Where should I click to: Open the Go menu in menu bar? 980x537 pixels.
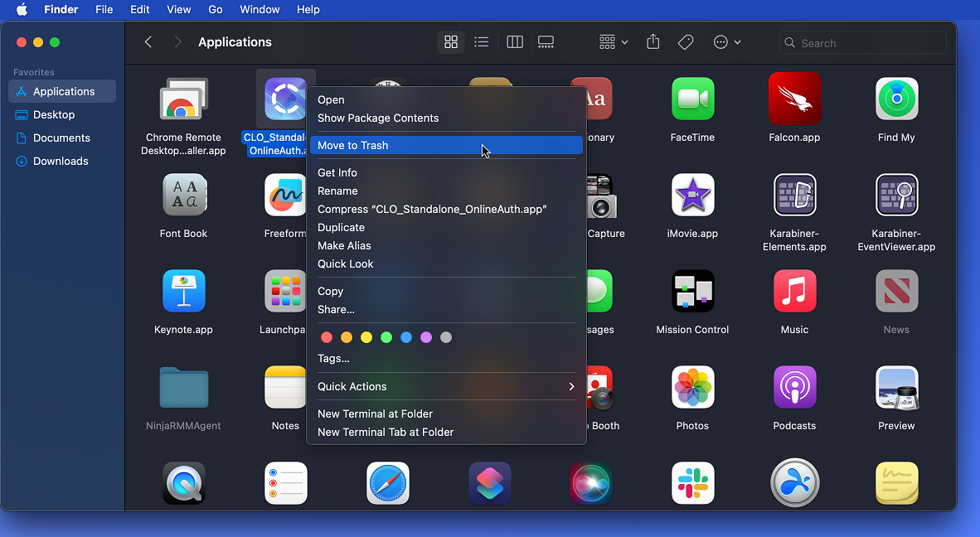[x=215, y=9]
